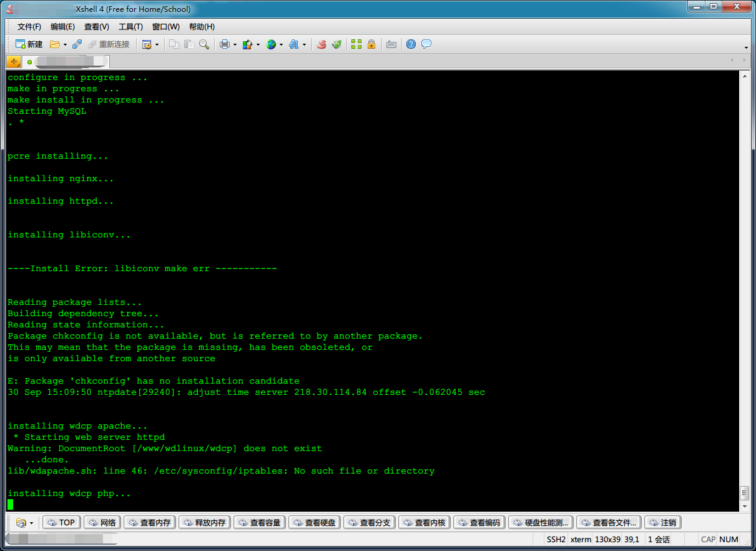The width and height of the screenshot is (756, 551).
Task: Click the print icon in the toolbar
Action: (224, 44)
